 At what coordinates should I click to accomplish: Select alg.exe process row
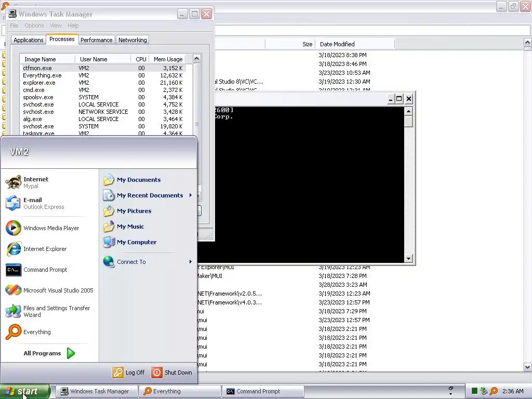tap(103, 119)
